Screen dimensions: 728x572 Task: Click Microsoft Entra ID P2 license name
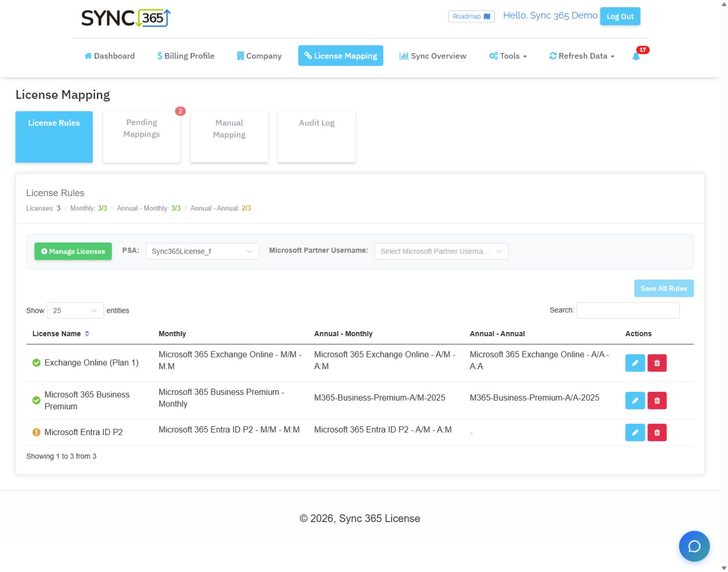pyautogui.click(x=83, y=432)
